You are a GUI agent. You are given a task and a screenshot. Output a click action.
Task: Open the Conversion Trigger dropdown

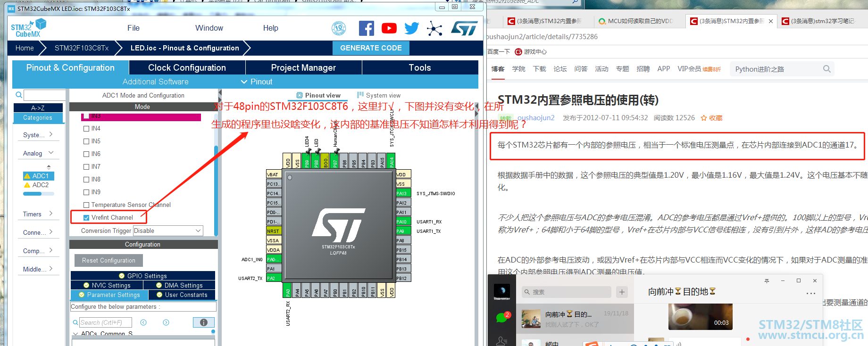168,231
